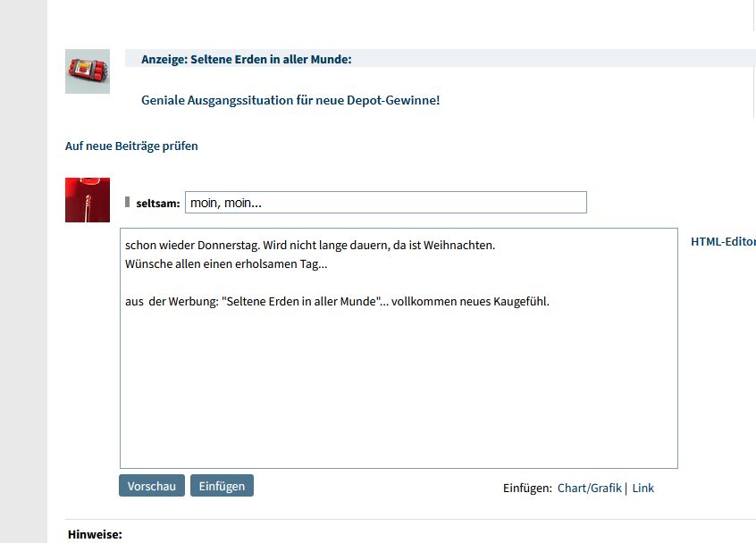Click the red avatar picture of seltsam
Viewport: 756px width, 543px height.
coord(88,200)
